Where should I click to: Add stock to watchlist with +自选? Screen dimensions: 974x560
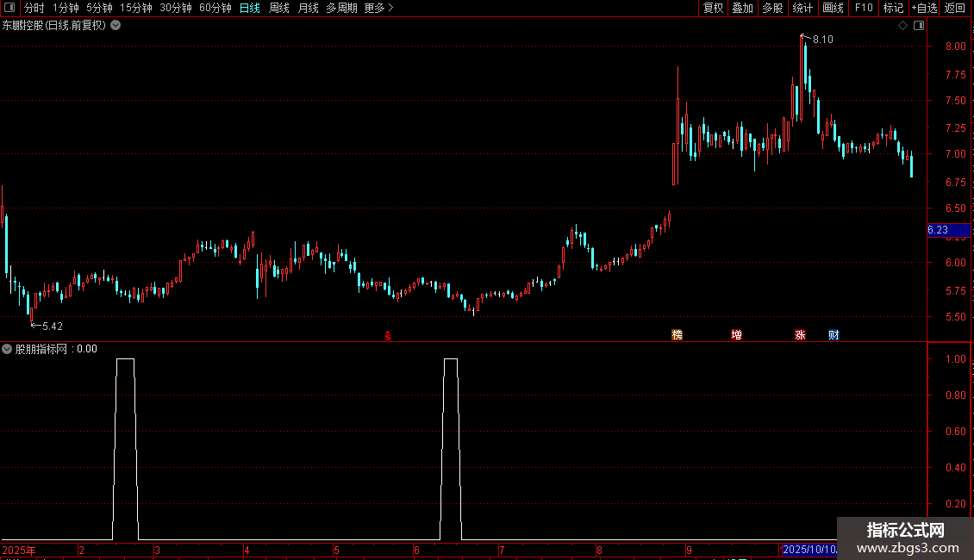[x=924, y=8]
